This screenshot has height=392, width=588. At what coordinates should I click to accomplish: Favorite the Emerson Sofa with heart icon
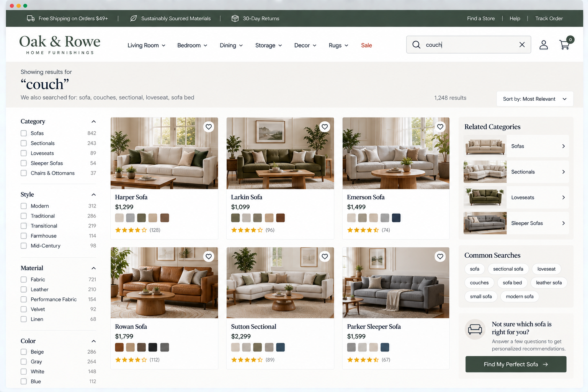click(x=440, y=127)
